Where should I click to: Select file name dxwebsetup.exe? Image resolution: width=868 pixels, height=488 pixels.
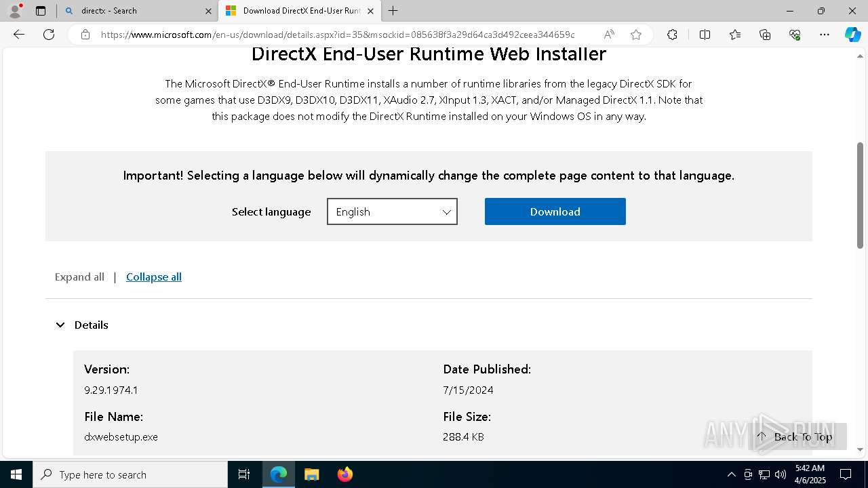pos(121,436)
